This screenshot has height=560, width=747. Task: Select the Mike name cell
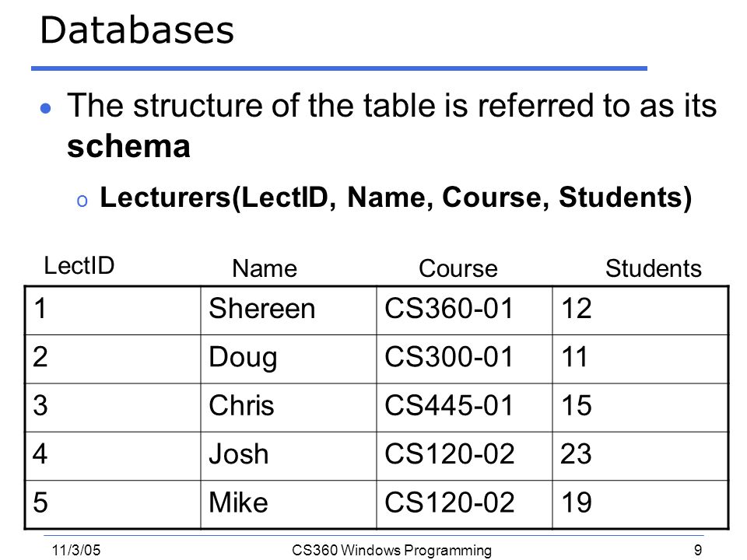click(x=289, y=505)
